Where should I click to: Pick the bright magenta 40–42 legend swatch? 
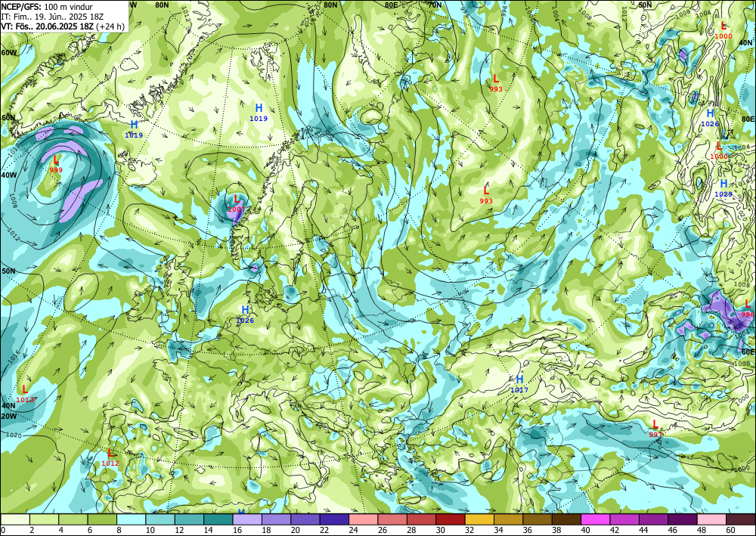(595, 519)
